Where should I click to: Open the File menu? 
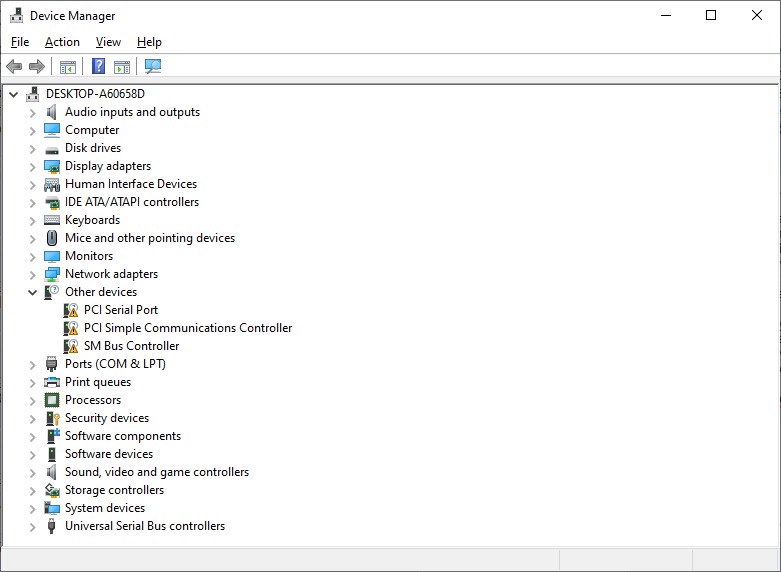coord(20,42)
